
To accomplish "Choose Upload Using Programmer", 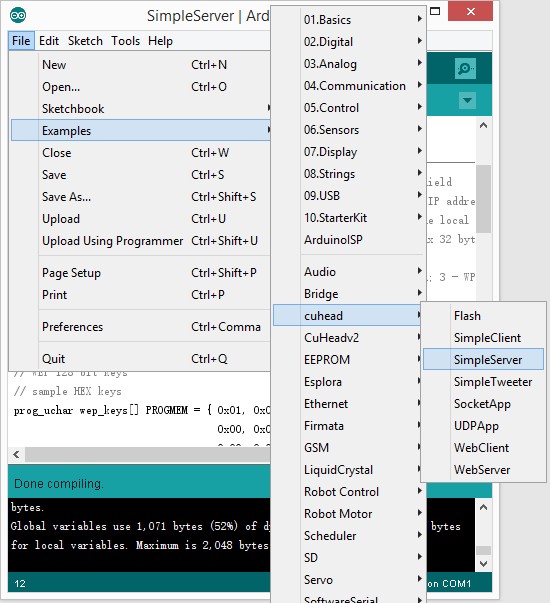I will click(x=140, y=241).
